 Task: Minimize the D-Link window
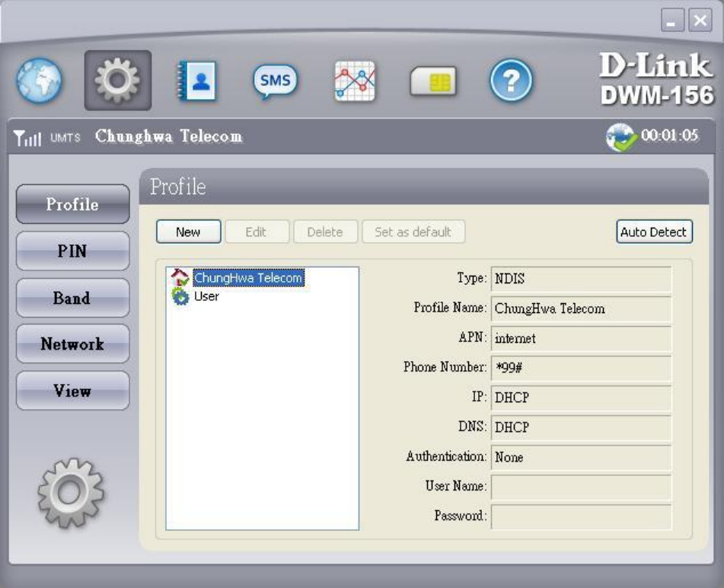(x=672, y=20)
